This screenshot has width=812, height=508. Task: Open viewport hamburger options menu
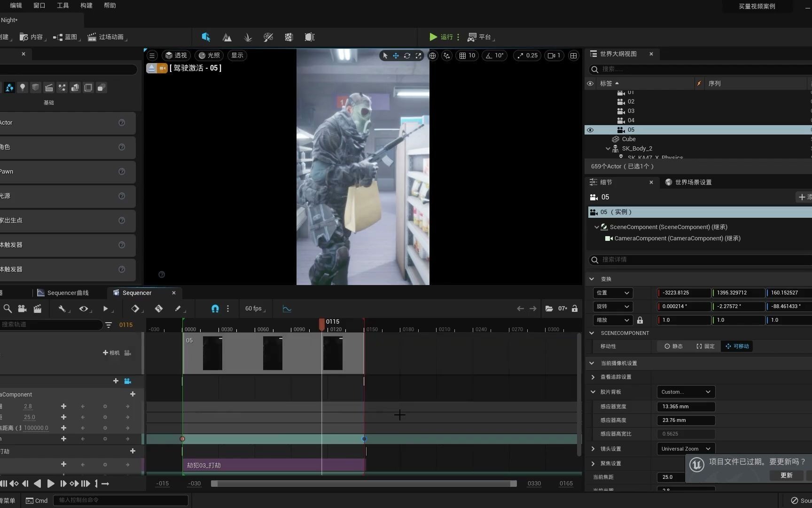(152, 56)
